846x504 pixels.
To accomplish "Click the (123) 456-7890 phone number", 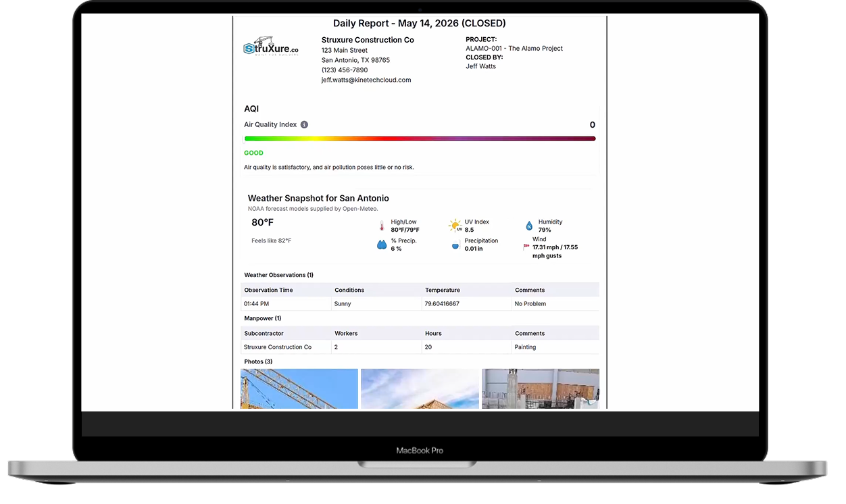I will click(x=345, y=70).
